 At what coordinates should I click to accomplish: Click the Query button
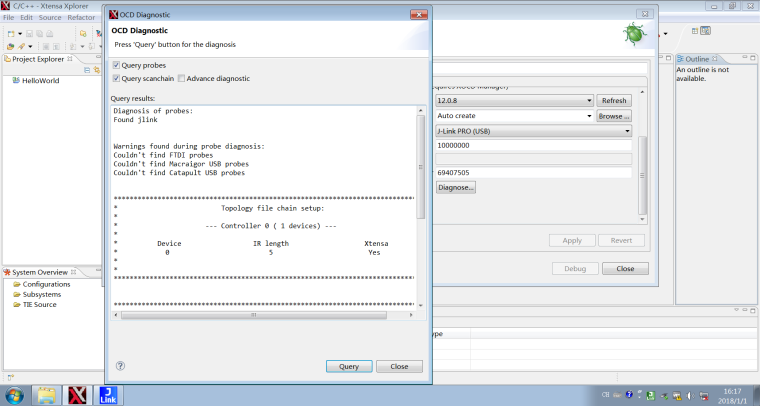click(349, 366)
